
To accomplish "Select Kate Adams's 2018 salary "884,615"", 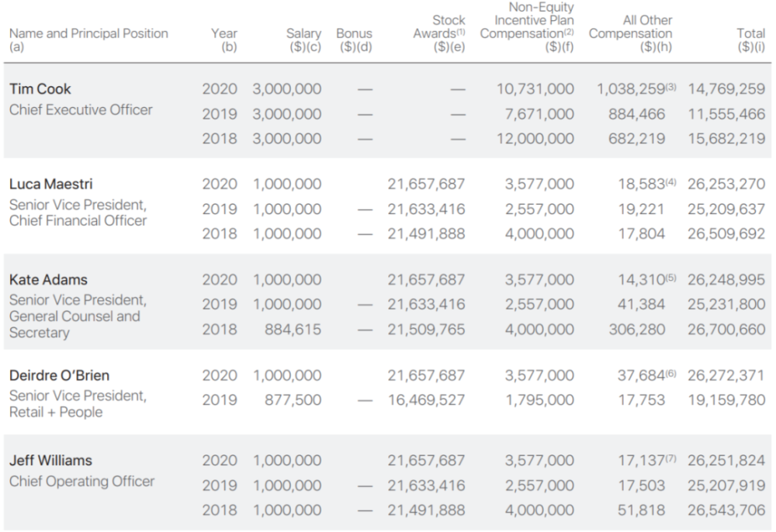I will click(293, 330).
